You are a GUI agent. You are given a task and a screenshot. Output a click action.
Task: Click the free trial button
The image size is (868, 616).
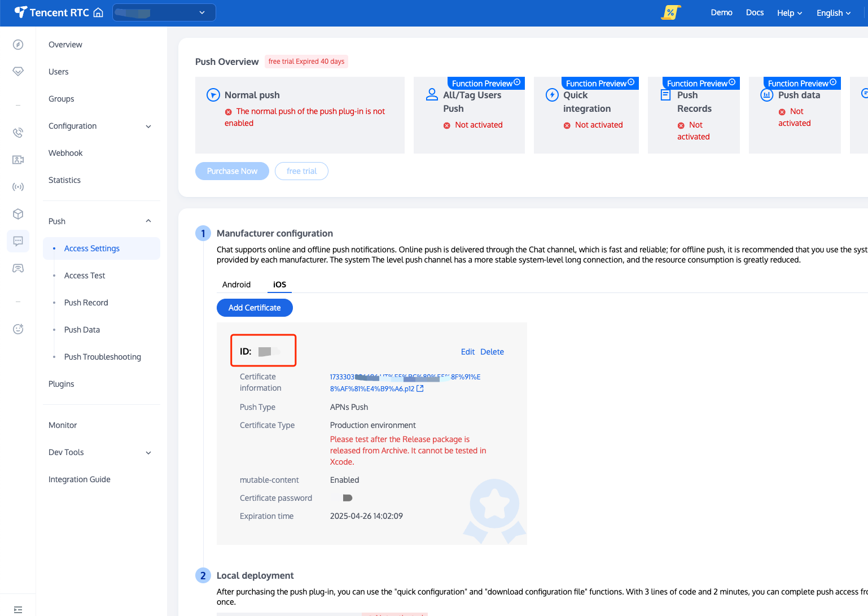[301, 171]
